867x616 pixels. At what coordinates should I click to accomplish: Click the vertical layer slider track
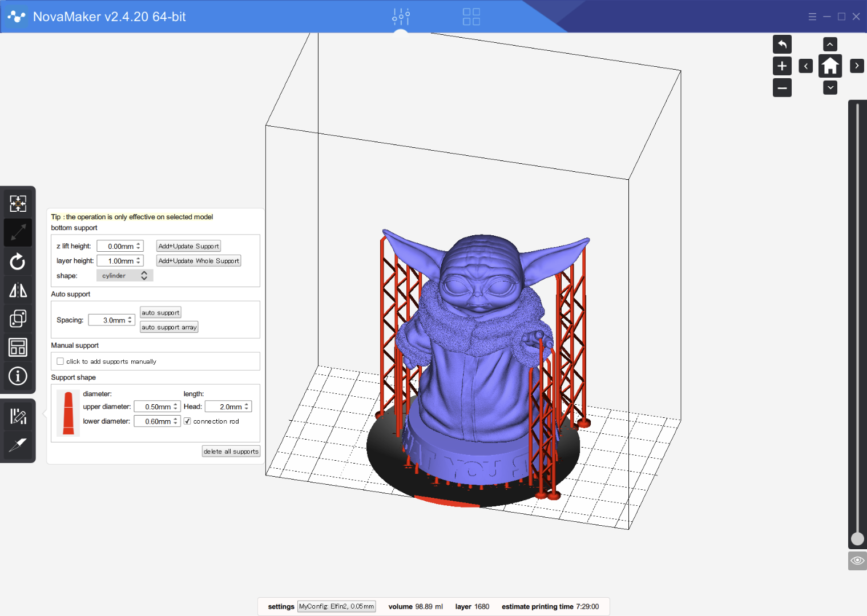[857, 320]
